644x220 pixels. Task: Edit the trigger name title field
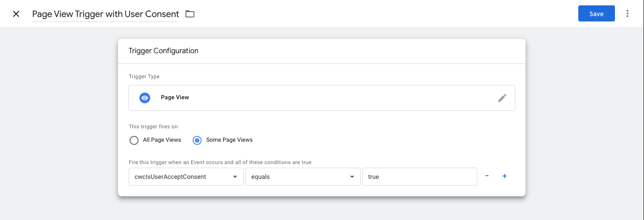pyautogui.click(x=105, y=14)
